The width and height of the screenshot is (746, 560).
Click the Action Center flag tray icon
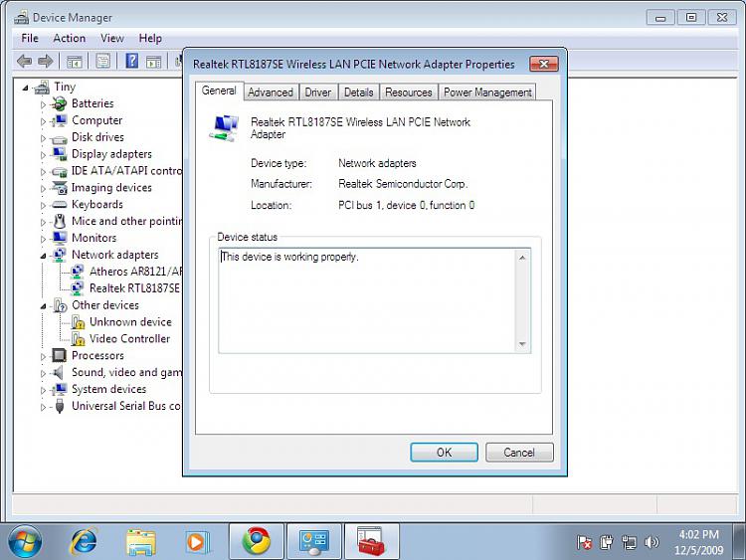click(584, 542)
